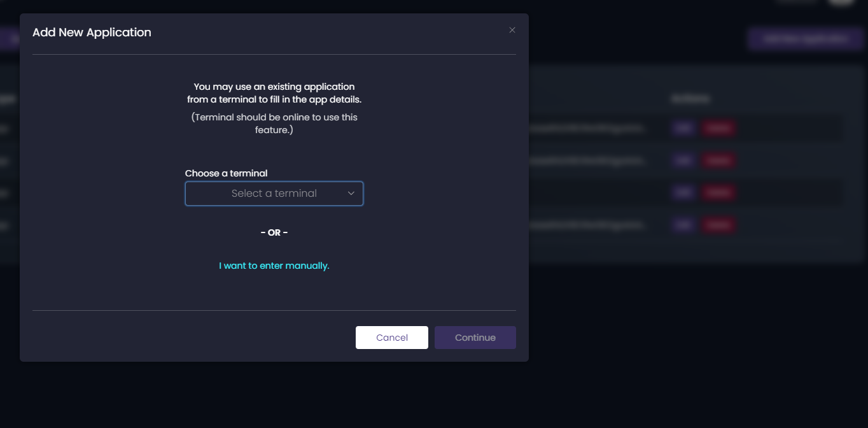Click the purple action button behind the dialog
This screenshot has height=428, width=868.
806,38
